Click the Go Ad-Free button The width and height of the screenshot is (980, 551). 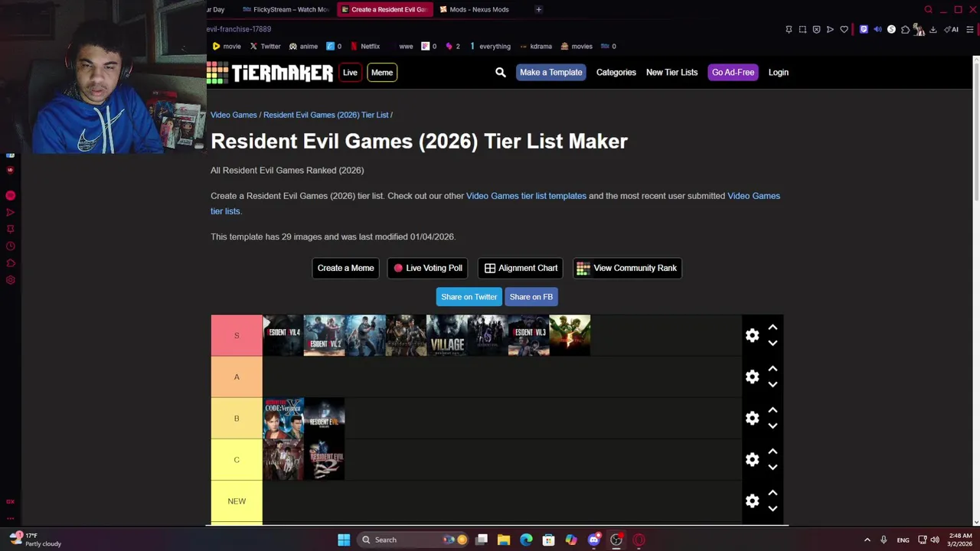[x=733, y=72]
